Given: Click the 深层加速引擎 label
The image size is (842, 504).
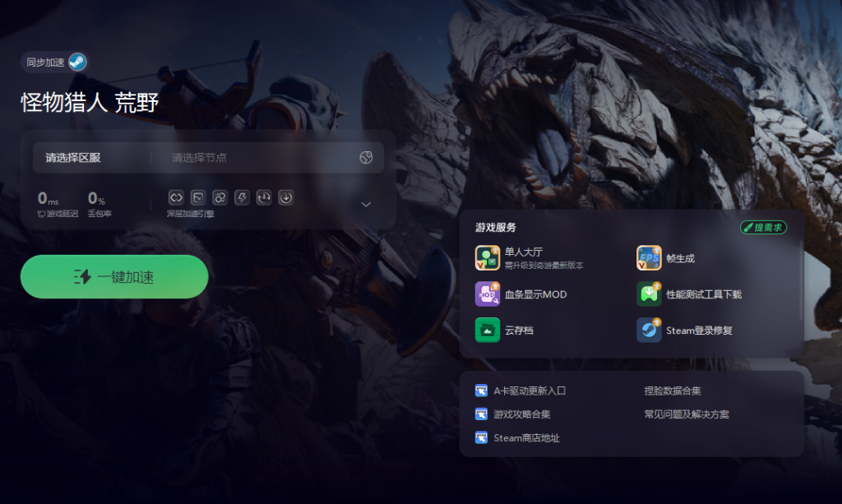Looking at the screenshot, I should (190, 214).
